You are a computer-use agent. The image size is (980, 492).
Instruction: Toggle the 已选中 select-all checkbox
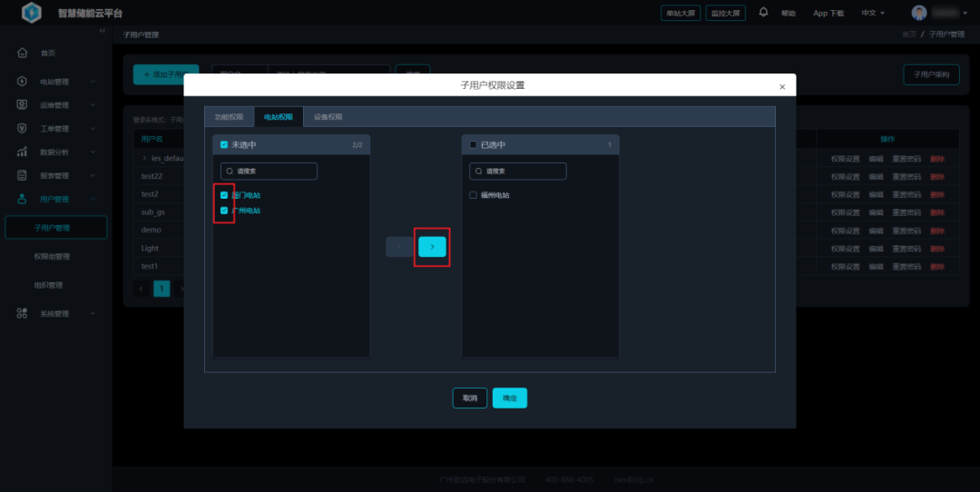473,144
